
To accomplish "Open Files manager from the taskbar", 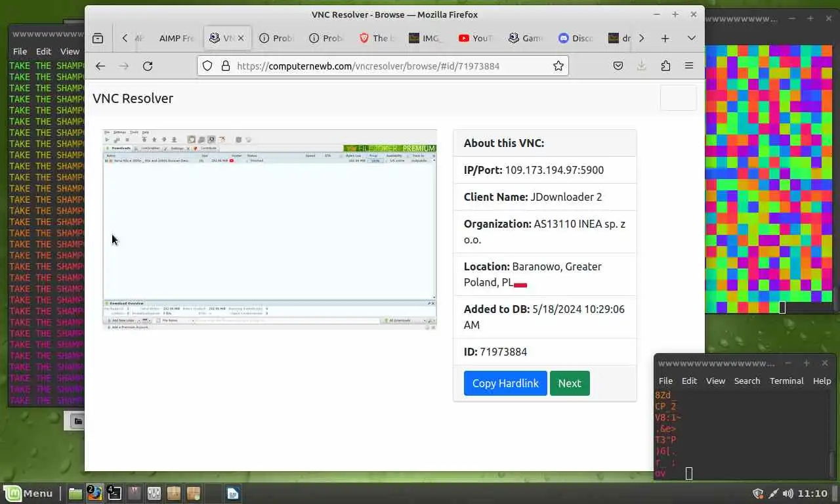I will tap(75, 493).
